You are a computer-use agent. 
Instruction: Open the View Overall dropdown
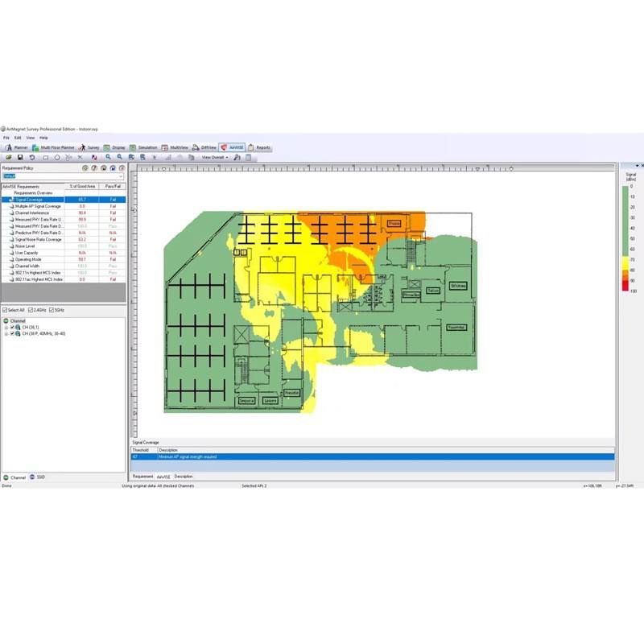point(215,157)
